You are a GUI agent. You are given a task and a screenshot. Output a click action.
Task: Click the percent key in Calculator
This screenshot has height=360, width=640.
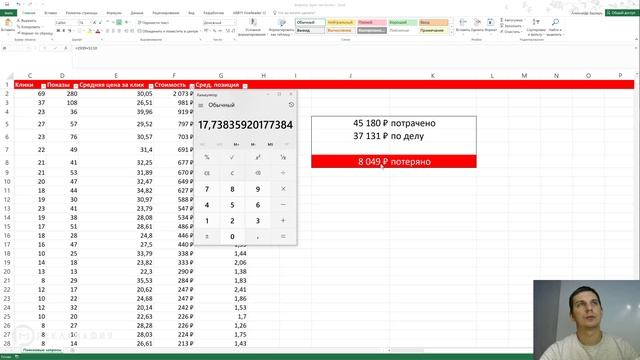pyautogui.click(x=207, y=157)
